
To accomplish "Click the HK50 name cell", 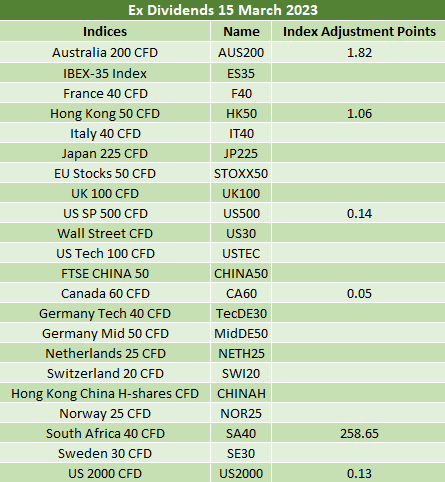I will click(241, 113).
